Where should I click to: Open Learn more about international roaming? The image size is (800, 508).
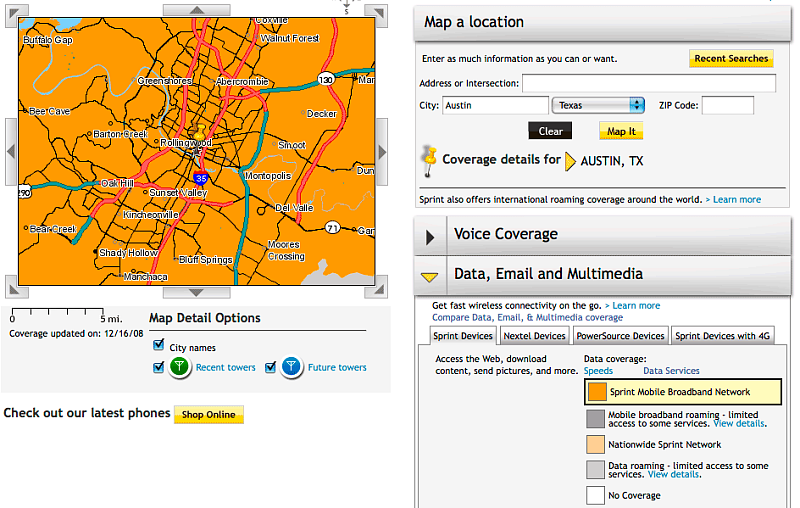click(737, 199)
